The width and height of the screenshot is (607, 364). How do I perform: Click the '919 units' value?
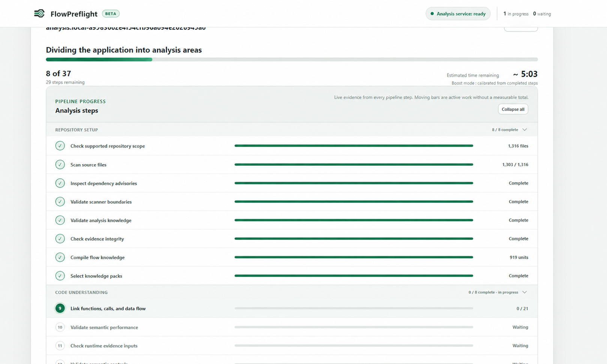[519, 257]
